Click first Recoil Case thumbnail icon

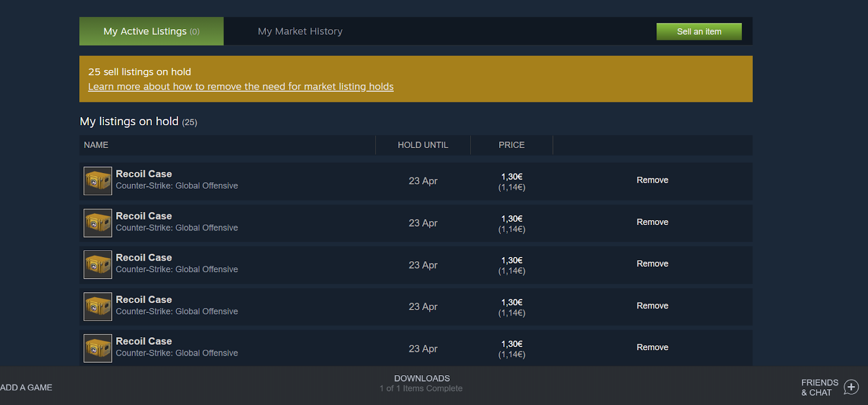coord(98,181)
